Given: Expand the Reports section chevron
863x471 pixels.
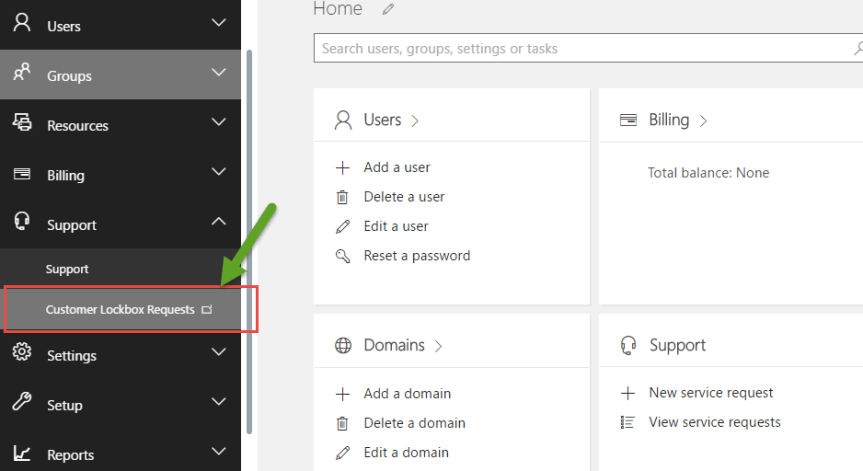Looking at the screenshot, I should click(x=219, y=453).
